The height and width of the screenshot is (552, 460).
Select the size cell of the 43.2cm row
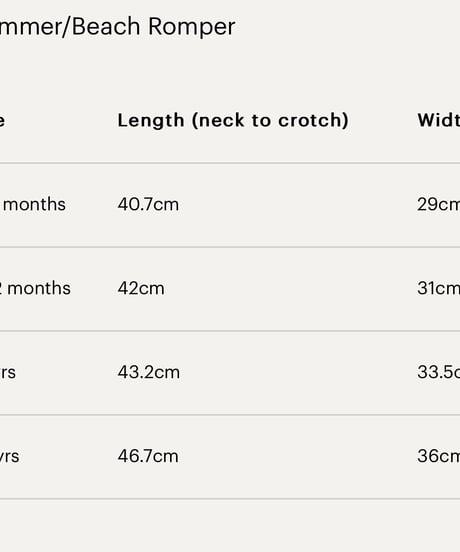[8, 372]
